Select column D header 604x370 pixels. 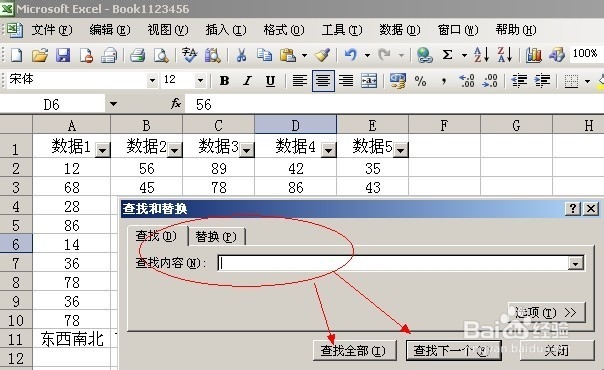(295, 125)
